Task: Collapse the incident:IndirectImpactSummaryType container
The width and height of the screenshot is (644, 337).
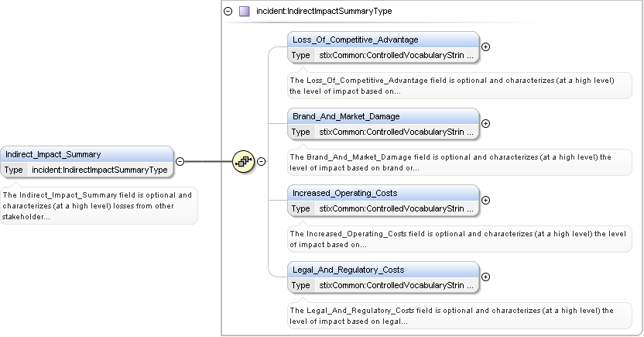Action: (228, 12)
